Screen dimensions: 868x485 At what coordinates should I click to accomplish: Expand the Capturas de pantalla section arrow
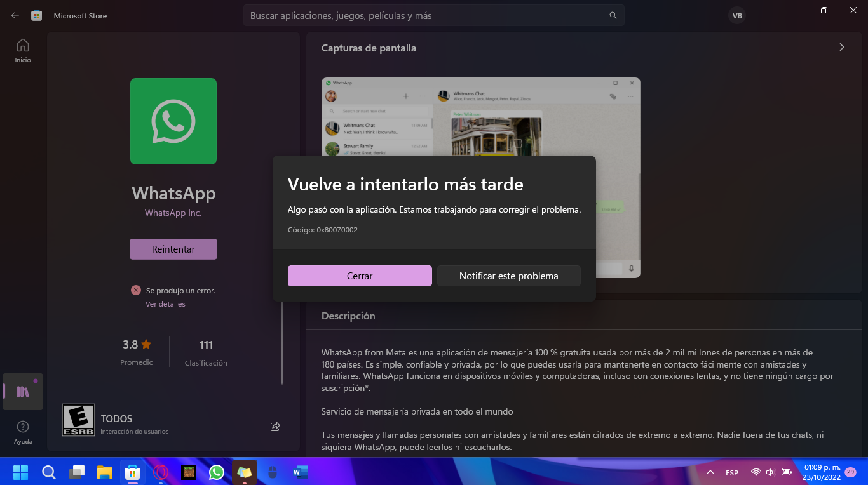842,47
